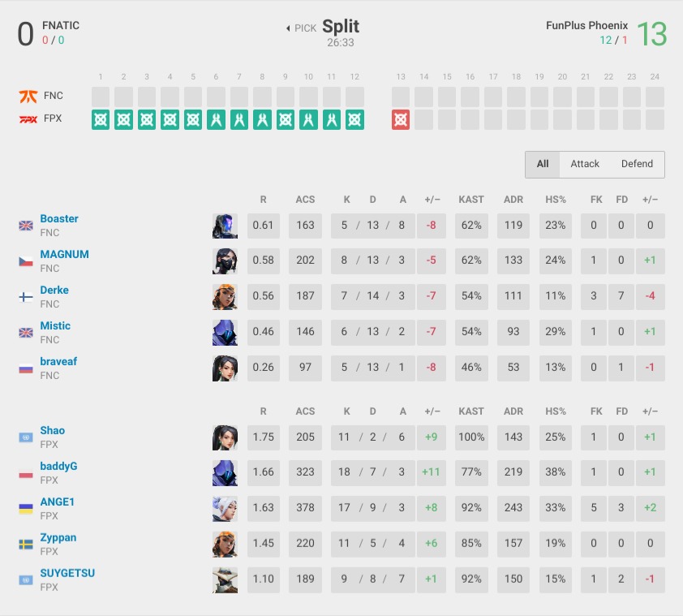683x616 pixels.
Task: Click the FNATIC team name header
Action: (x=61, y=25)
